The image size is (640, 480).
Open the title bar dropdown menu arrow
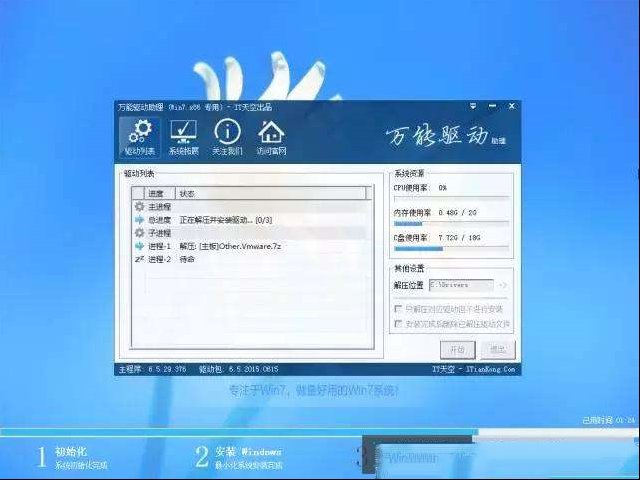coord(473,106)
